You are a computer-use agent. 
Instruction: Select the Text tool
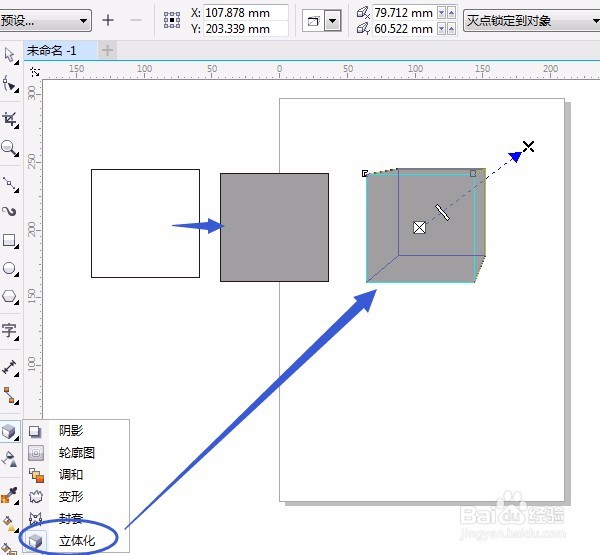10,331
